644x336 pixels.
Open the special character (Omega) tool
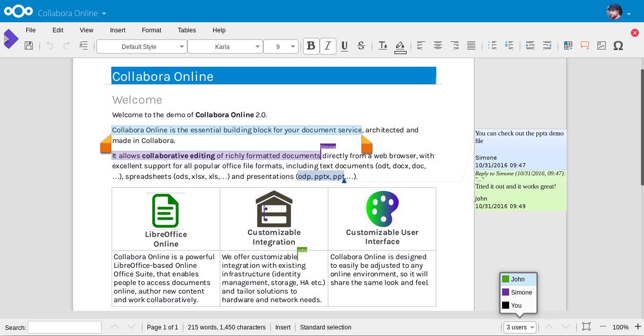coord(618,46)
